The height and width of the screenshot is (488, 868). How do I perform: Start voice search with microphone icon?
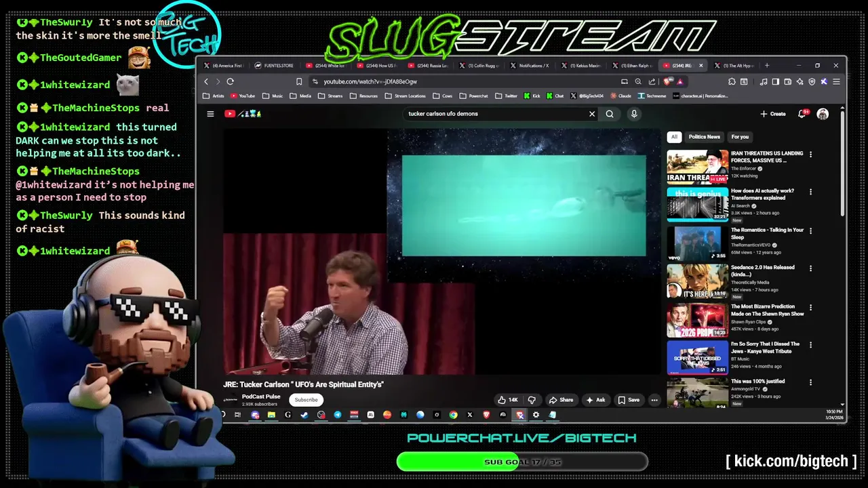pyautogui.click(x=634, y=114)
